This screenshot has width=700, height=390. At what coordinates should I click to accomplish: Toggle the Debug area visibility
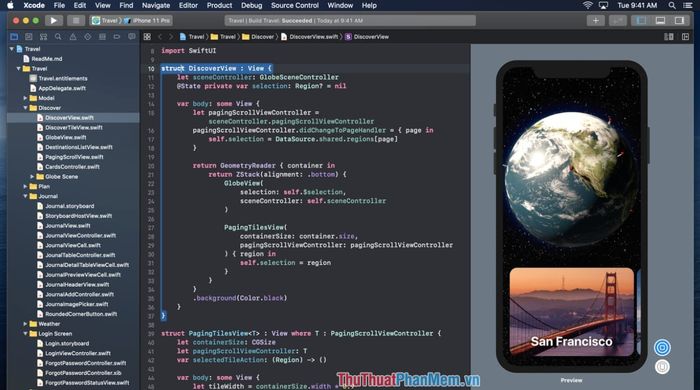pos(660,21)
